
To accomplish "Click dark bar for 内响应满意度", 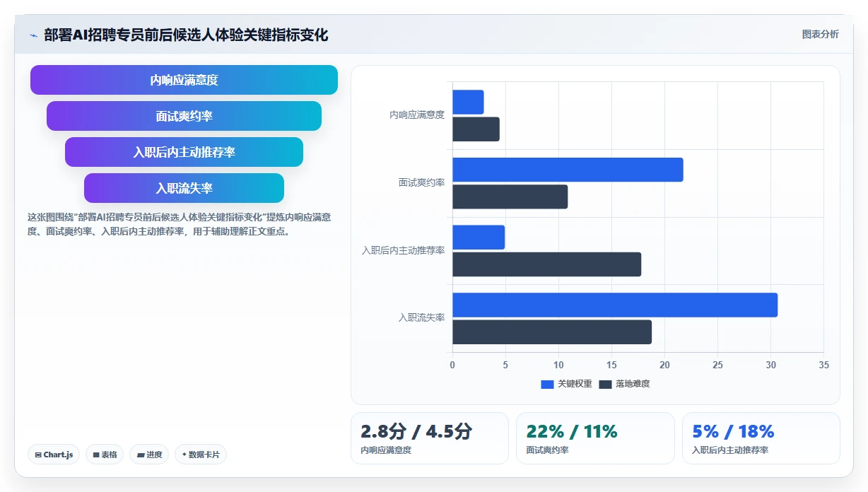I will (476, 129).
